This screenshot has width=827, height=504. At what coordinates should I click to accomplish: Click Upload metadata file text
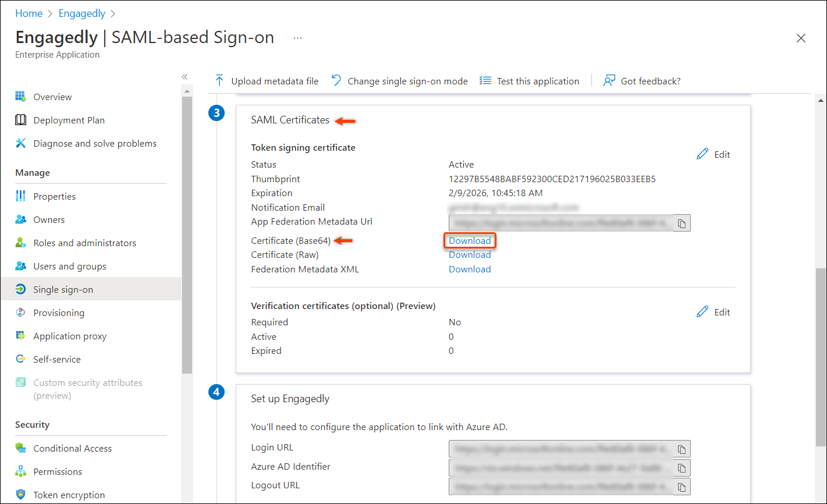tap(275, 81)
